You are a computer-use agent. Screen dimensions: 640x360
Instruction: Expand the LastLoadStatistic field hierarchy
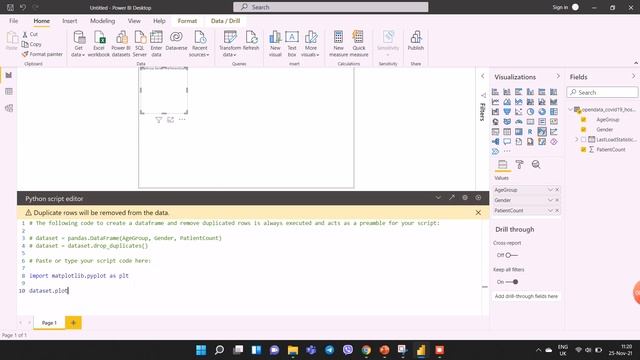[x=576, y=140]
